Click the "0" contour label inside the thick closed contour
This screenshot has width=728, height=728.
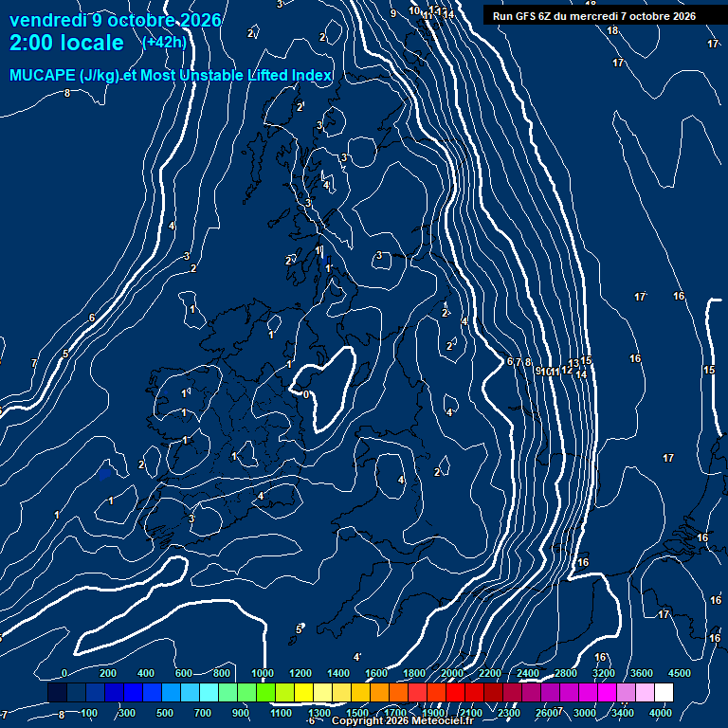[x=306, y=394]
